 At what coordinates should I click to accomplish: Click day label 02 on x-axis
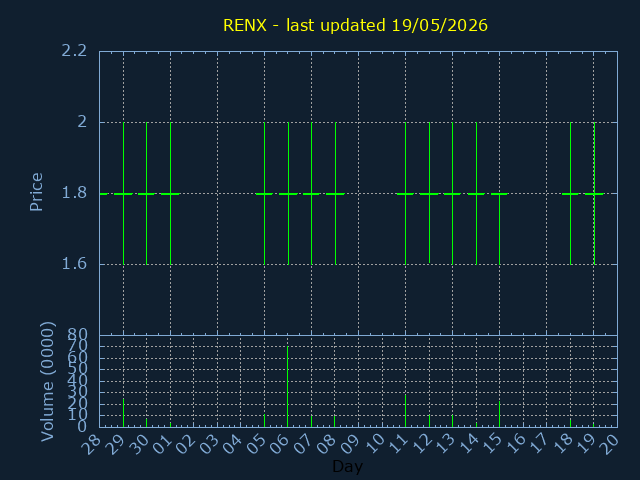pos(185,444)
